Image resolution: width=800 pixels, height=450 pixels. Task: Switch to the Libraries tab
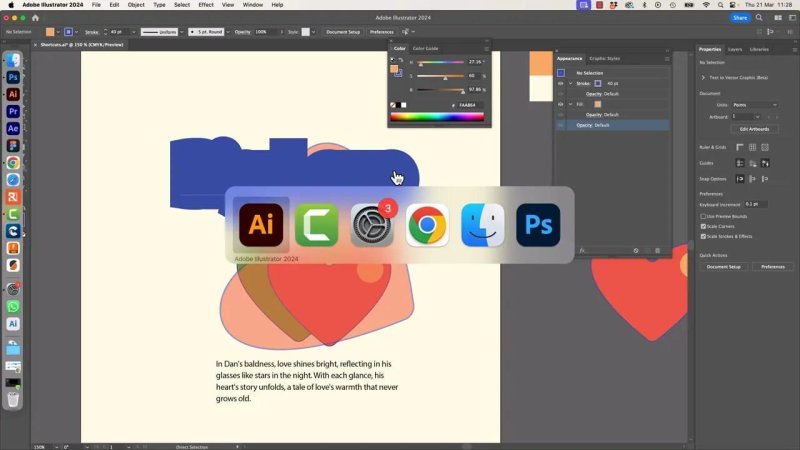(x=759, y=49)
